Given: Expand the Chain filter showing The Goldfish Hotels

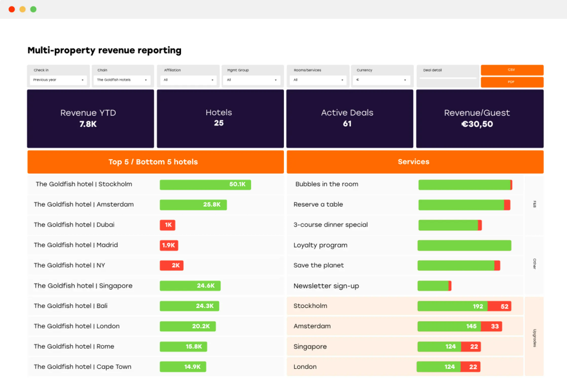Looking at the screenshot, I should [x=122, y=79].
